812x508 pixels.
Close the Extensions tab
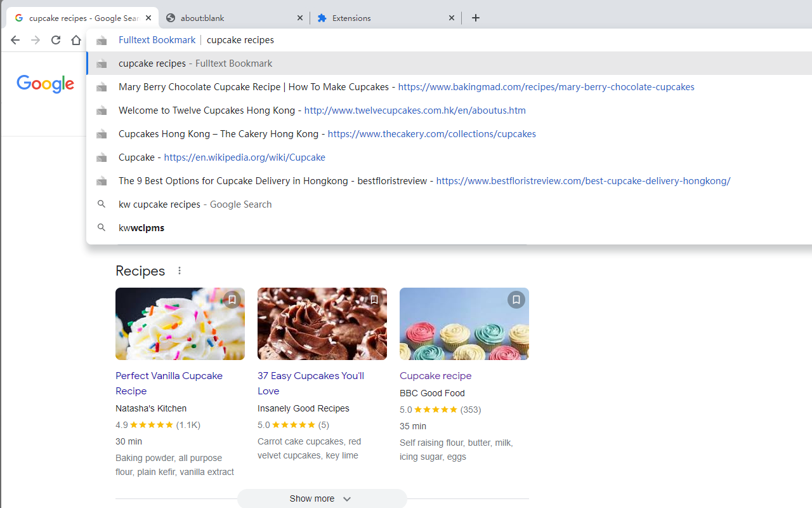tap(452, 18)
